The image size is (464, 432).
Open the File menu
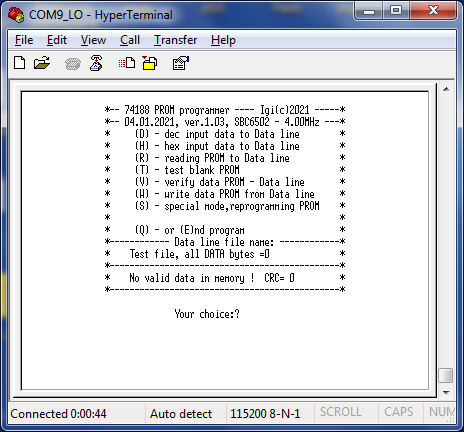click(24, 40)
